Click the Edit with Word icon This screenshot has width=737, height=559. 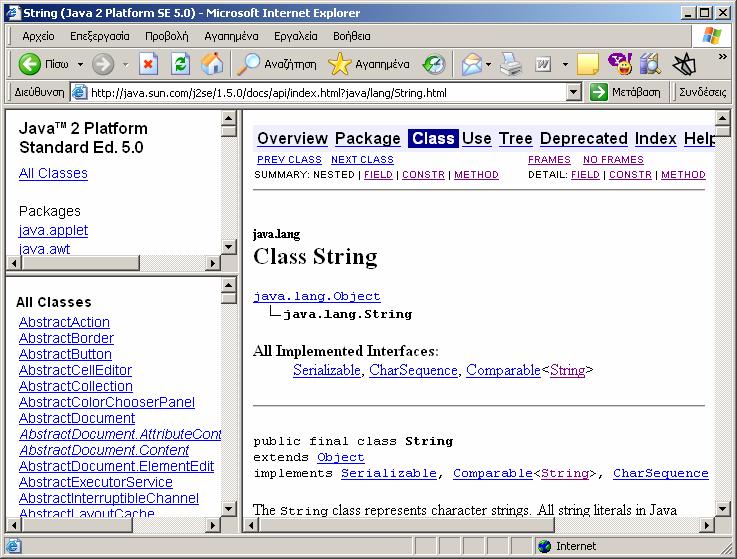543,64
